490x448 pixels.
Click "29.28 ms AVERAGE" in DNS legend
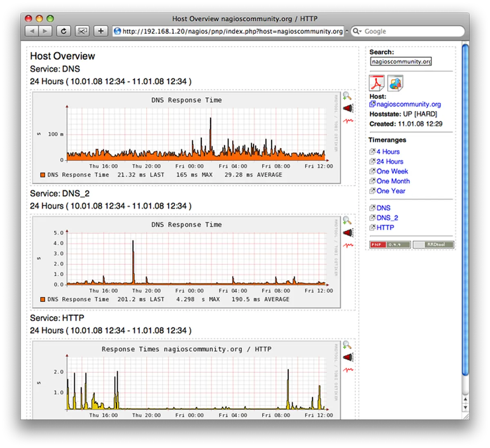(253, 175)
